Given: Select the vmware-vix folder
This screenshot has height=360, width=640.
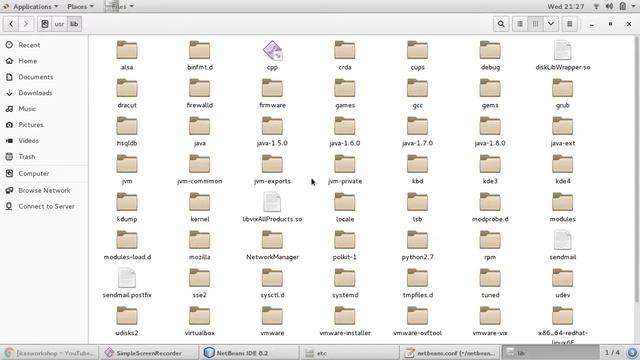Looking at the screenshot, I should click(490, 321).
